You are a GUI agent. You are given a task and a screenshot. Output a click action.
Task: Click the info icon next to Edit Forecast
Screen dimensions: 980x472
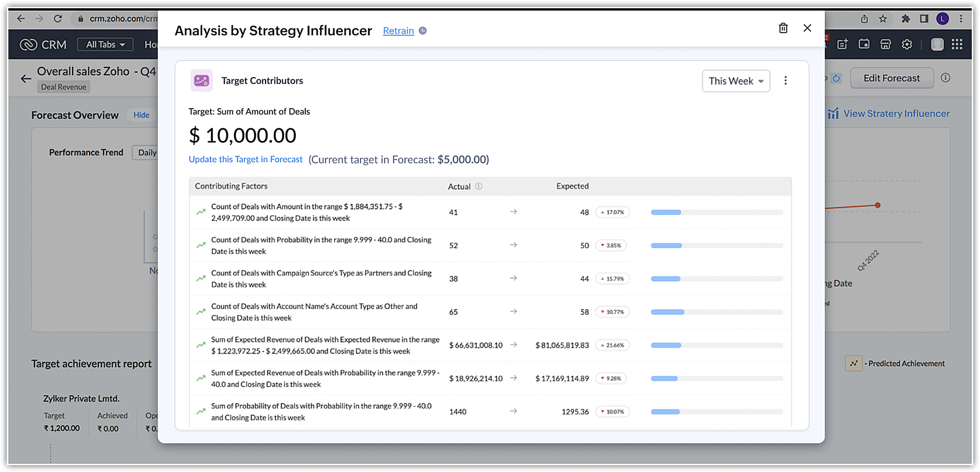[946, 78]
